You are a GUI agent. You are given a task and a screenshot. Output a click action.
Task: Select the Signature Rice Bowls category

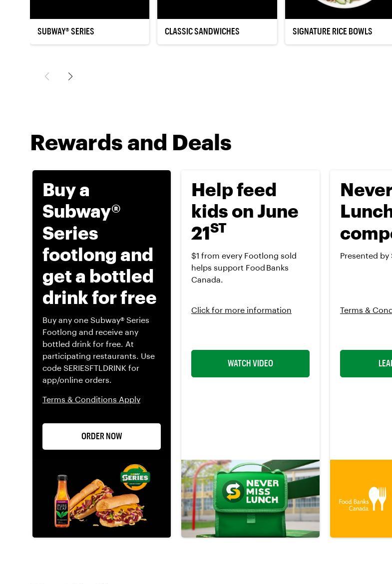click(x=333, y=31)
